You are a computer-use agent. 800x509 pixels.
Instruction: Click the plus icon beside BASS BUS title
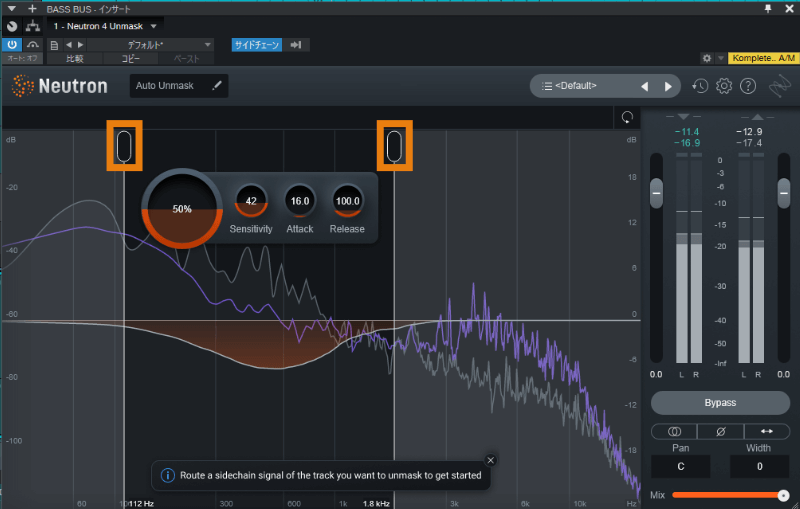pos(32,9)
